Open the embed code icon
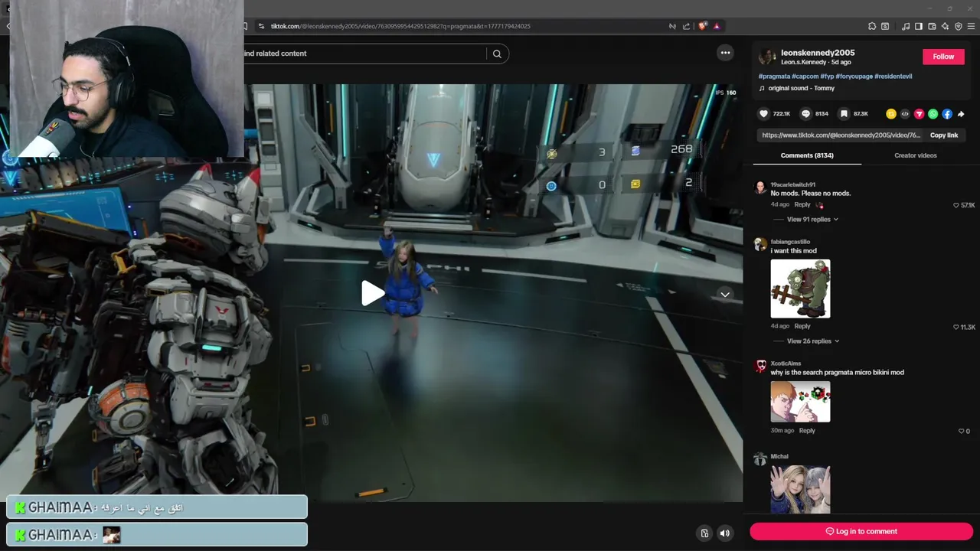This screenshot has height=551, width=980. click(x=905, y=114)
